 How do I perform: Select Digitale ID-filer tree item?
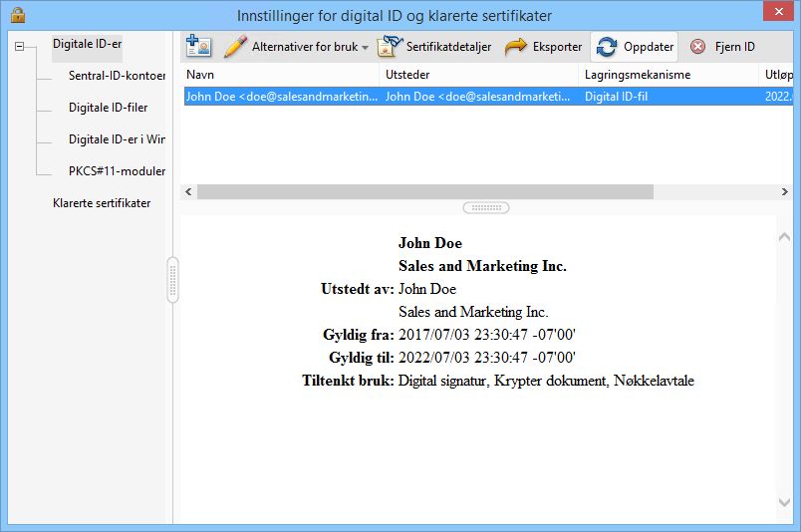point(108,108)
